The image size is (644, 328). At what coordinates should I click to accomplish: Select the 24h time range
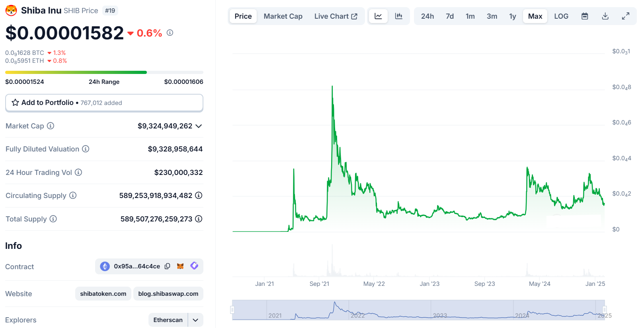click(427, 16)
